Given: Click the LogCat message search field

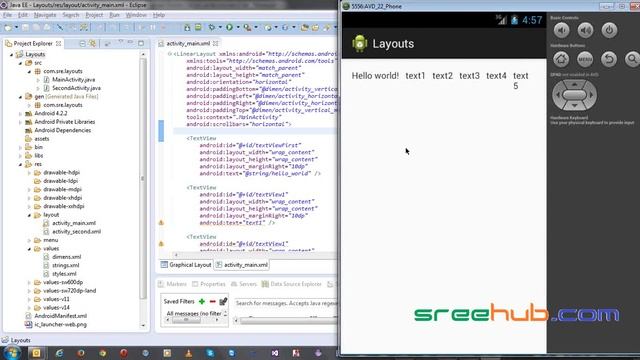Looking at the screenshot, I should pyautogui.click(x=285, y=303).
